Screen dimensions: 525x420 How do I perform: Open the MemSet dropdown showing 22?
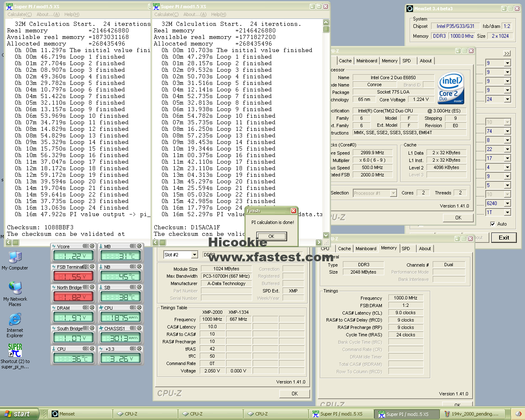[x=507, y=149]
